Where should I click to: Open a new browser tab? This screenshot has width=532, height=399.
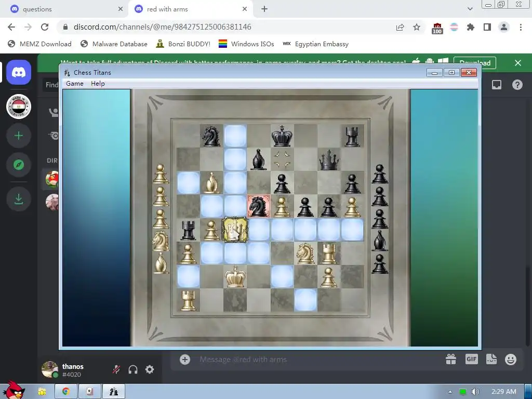[x=264, y=9]
